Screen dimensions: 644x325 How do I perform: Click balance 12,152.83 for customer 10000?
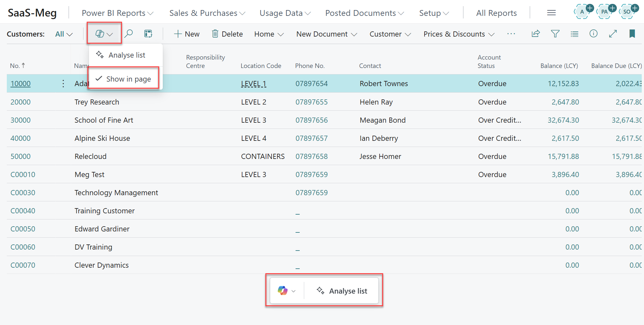pyautogui.click(x=563, y=84)
